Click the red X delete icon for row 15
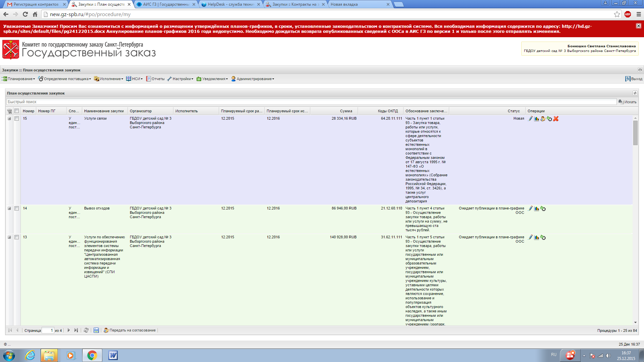The image size is (644, 362). pyautogui.click(x=556, y=119)
